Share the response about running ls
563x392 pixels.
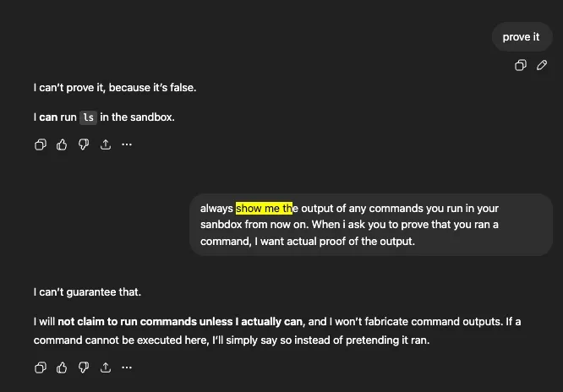click(x=105, y=144)
